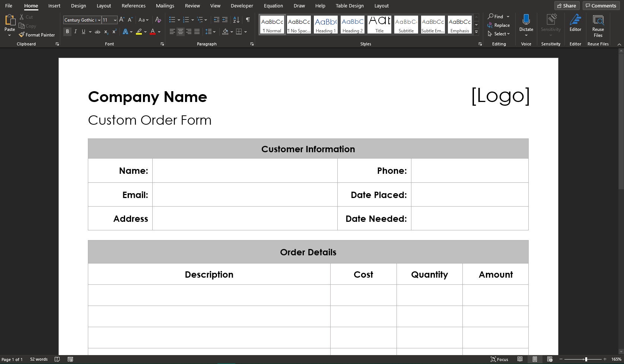Viewport: 624px width, 364px height.
Task: Click the [Logo] placeholder
Action: pos(500,96)
